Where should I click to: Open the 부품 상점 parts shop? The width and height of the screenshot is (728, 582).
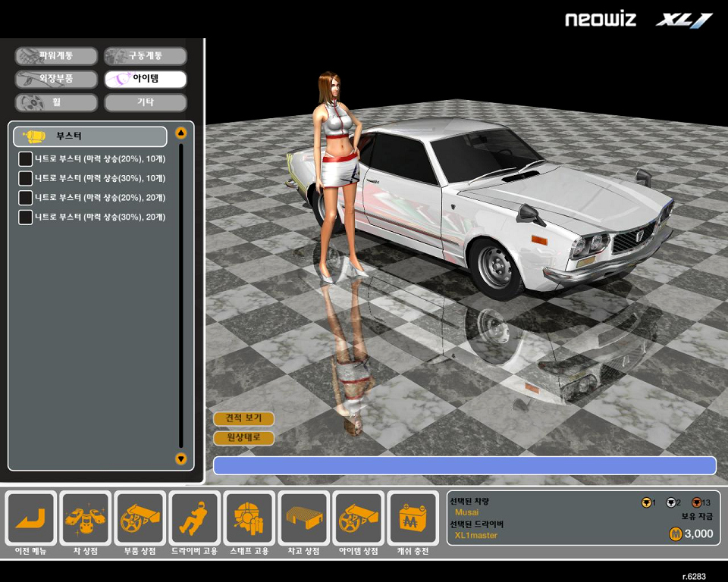point(140,519)
